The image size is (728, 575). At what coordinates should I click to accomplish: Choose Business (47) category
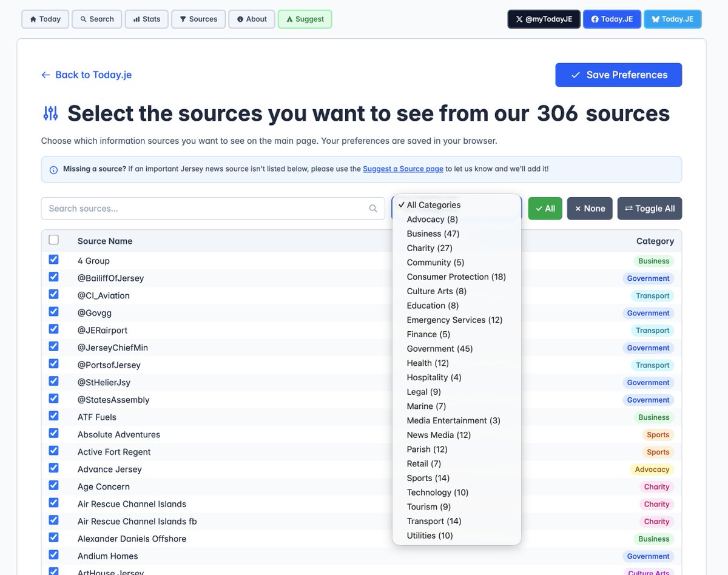tap(456, 234)
